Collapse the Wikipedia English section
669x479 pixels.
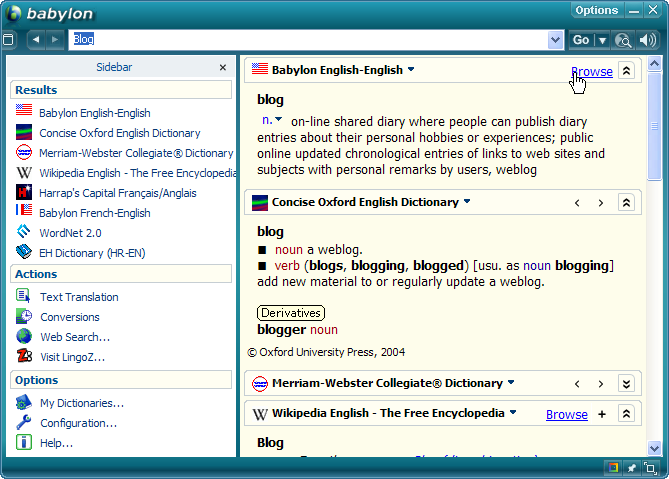pyautogui.click(x=626, y=414)
